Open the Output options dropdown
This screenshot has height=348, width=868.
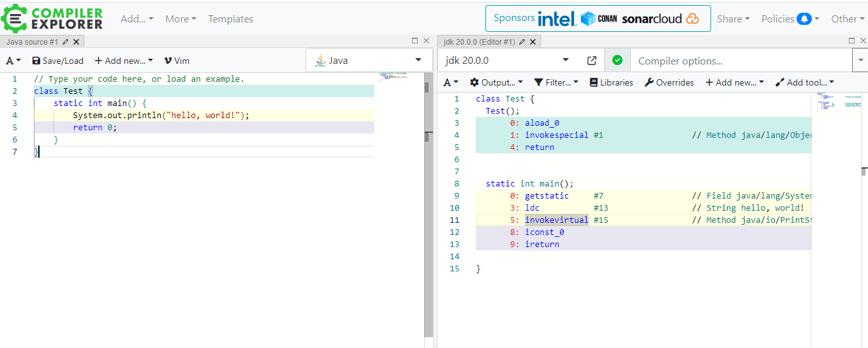(496, 82)
